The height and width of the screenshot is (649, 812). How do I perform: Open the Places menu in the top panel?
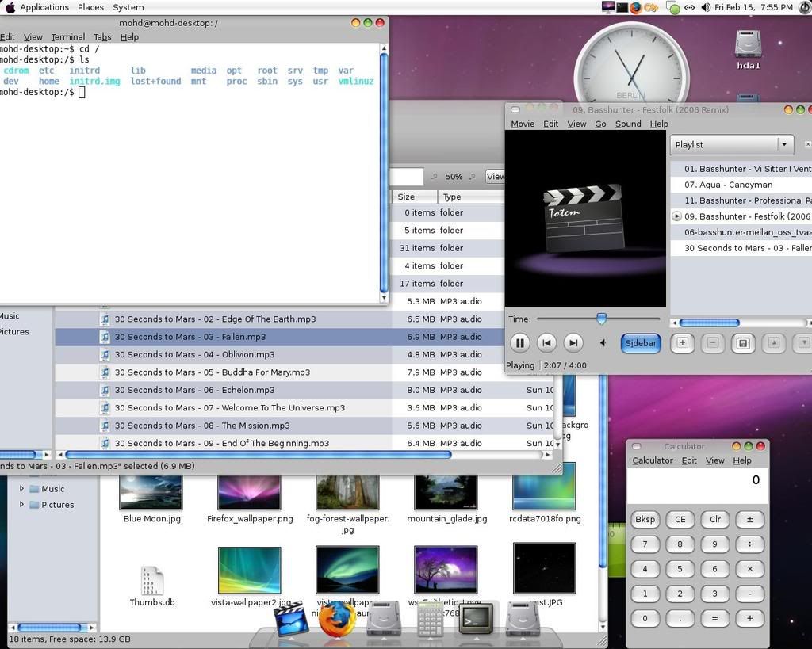coord(90,7)
